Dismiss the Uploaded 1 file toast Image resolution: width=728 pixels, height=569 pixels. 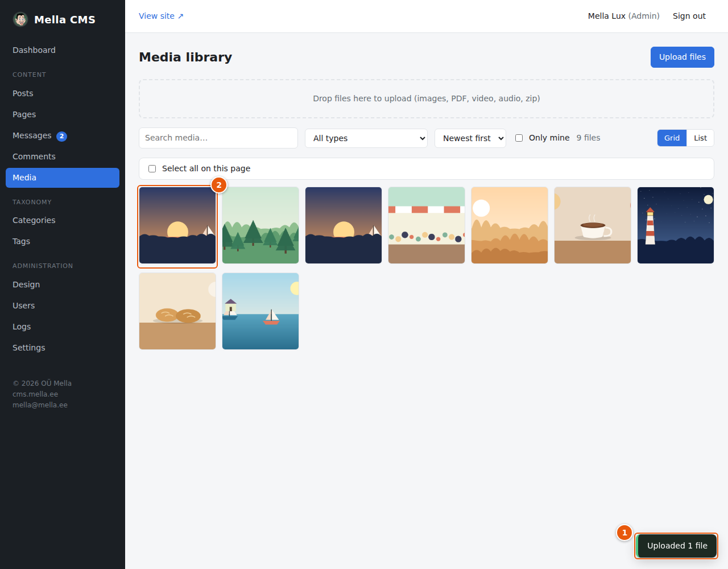point(676,546)
